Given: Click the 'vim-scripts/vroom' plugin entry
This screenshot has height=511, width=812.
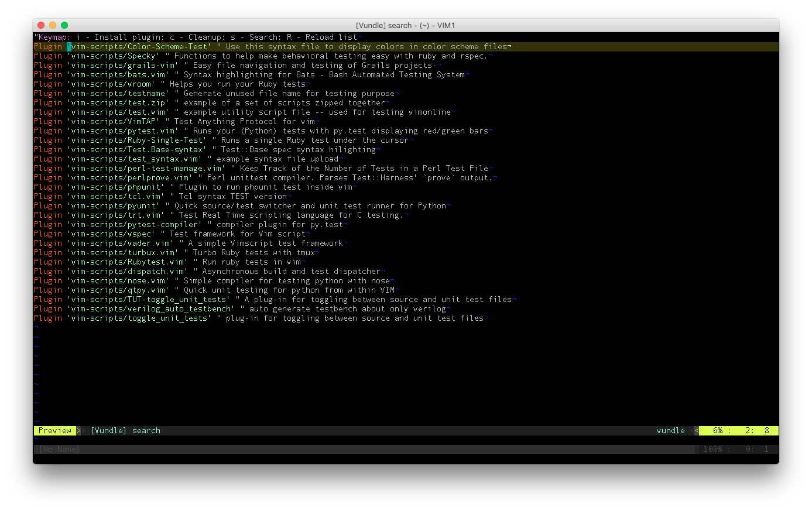Looking at the screenshot, I should (x=172, y=84).
